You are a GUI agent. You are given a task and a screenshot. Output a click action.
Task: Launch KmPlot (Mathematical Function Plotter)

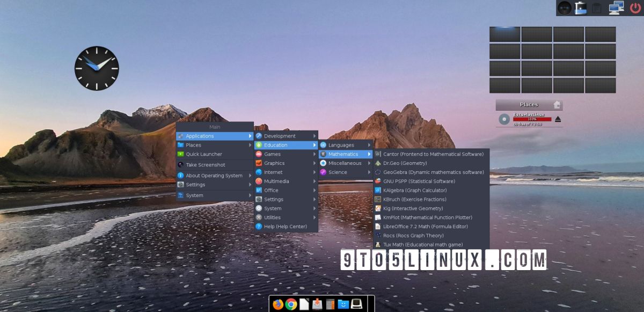[x=431, y=217]
